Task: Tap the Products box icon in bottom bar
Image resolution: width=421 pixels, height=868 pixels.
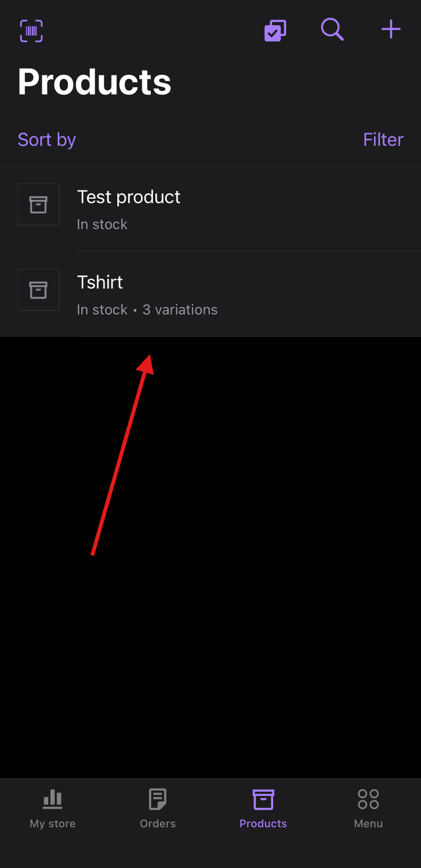Action: point(263,799)
